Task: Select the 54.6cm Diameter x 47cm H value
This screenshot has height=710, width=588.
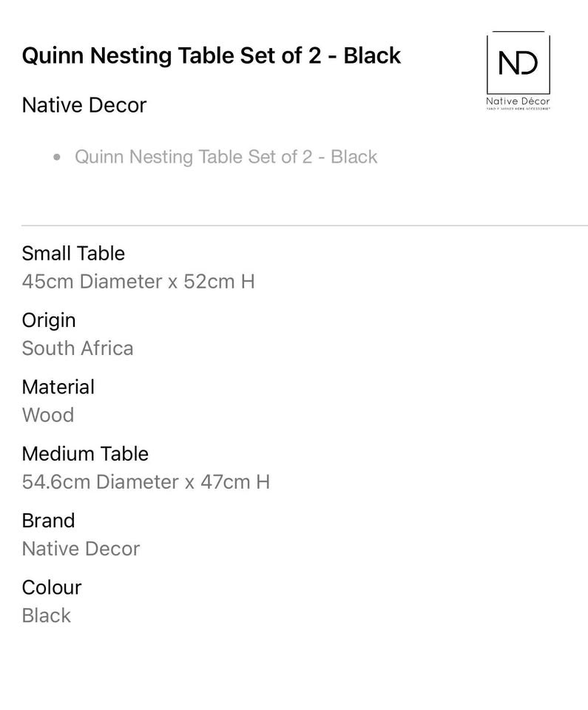Action: coord(146,482)
